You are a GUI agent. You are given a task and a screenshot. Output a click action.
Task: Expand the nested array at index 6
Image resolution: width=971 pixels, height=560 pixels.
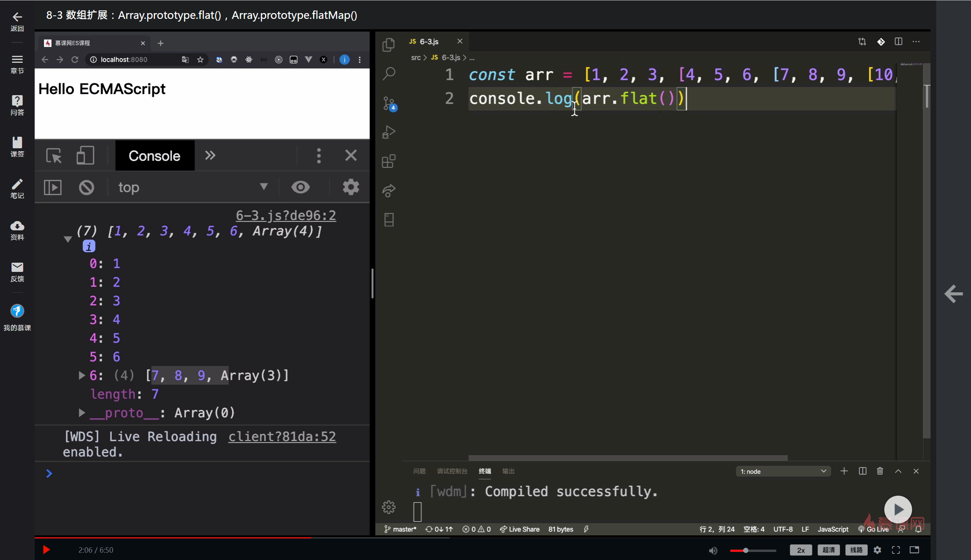(x=82, y=375)
